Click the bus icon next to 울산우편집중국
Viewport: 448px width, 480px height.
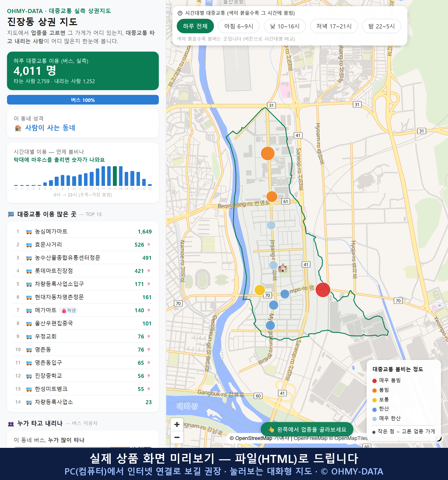[x=29, y=324]
